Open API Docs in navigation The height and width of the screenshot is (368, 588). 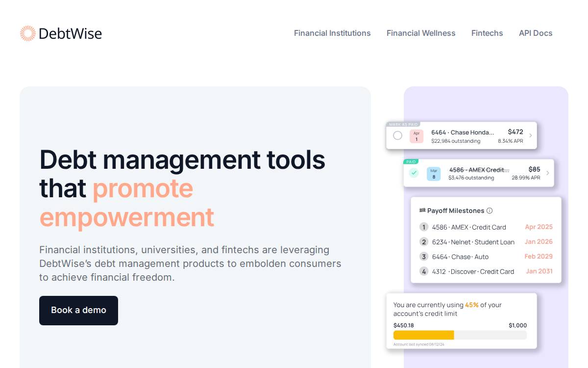click(x=536, y=33)
